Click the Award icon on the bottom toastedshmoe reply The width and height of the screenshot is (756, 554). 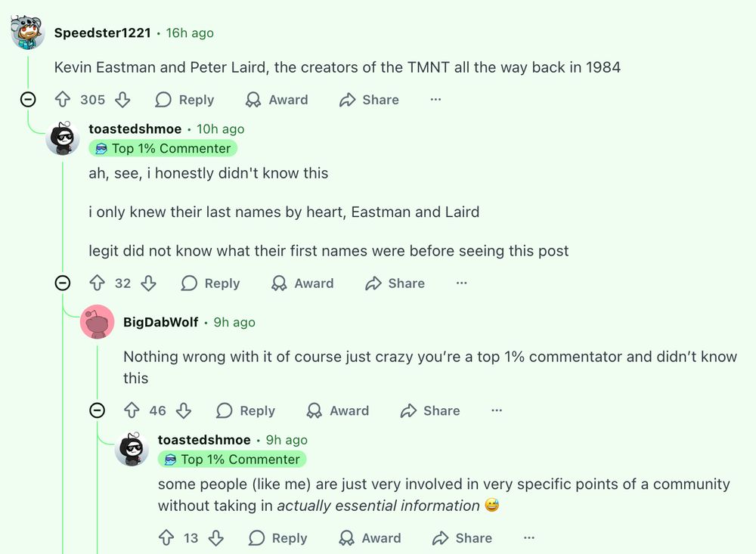point(349,538)
